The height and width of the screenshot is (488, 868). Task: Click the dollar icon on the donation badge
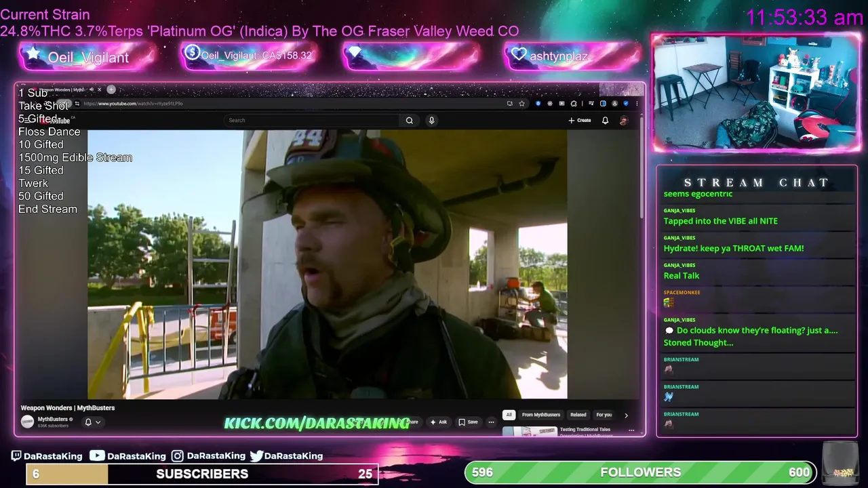[192, 52]
